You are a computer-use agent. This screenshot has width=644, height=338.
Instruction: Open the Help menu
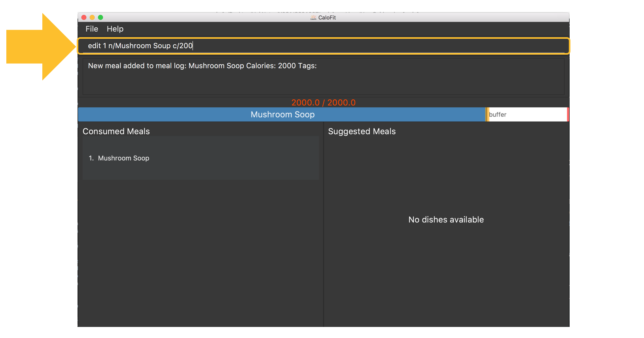click(x=115, y=29)
